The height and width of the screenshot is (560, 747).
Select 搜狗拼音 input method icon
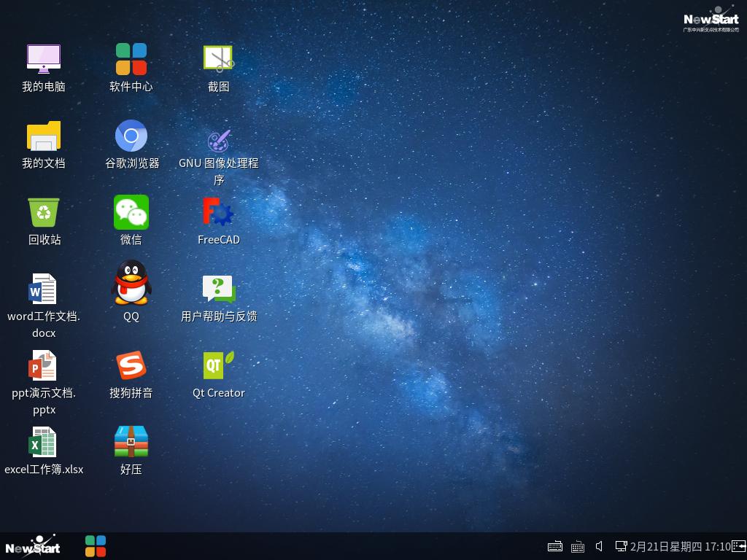pyautogui.click(x=131, y=366)
